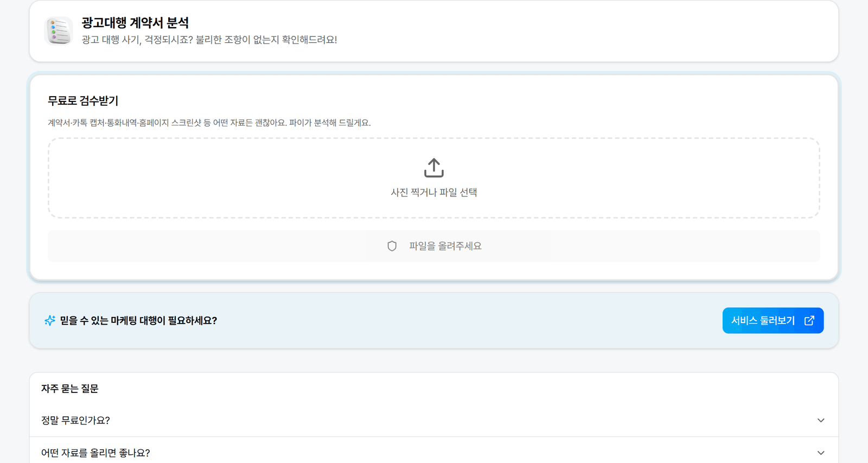Click the external link icon in 서비스 둘러보기
Screen dimensions: 868x463
click(x=809, y=320)
